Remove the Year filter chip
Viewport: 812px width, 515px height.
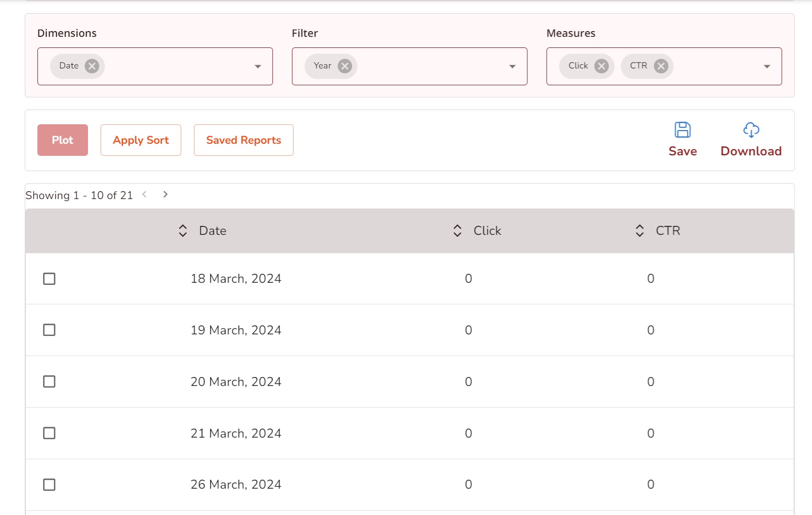(x=345, y=66)
